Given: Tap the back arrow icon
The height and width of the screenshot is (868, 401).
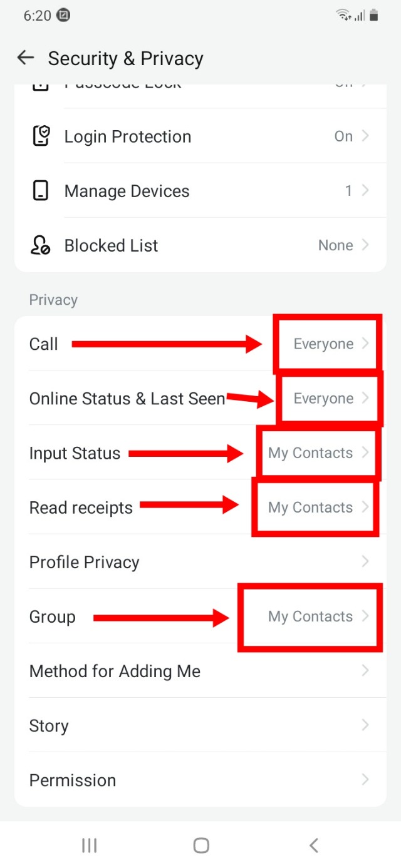Looking at the screenshot, I should coord(26,58).
